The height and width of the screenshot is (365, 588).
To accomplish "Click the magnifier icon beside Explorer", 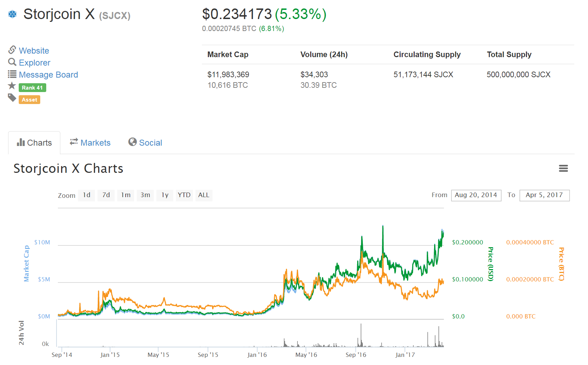I will (x=12, y=62).
